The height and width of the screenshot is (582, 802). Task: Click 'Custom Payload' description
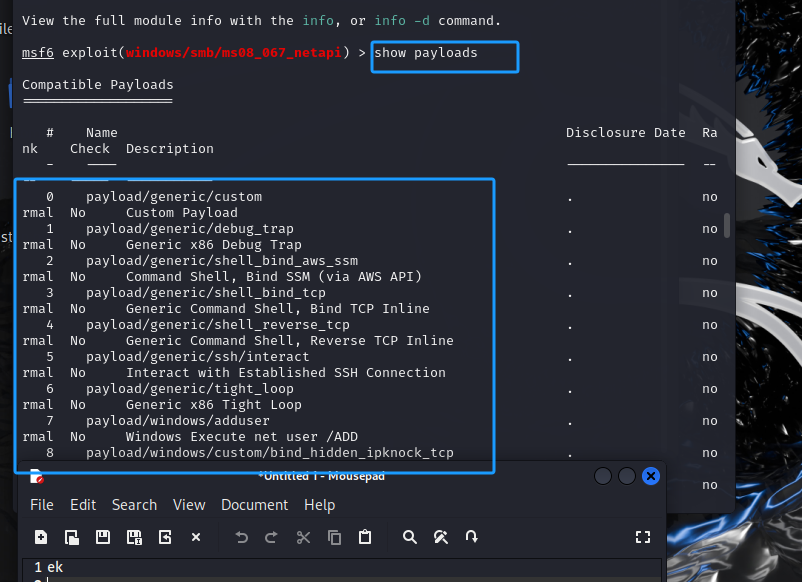(x=182, y=213)
